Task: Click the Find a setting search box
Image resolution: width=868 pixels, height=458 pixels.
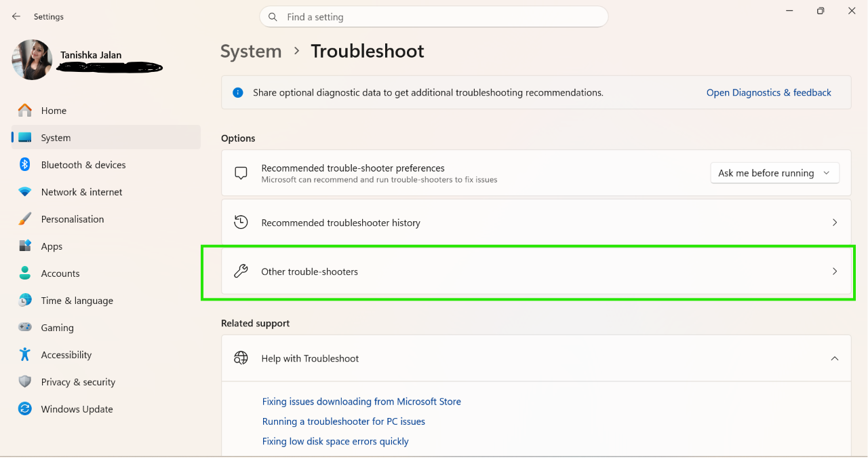Action: [434, 17]
